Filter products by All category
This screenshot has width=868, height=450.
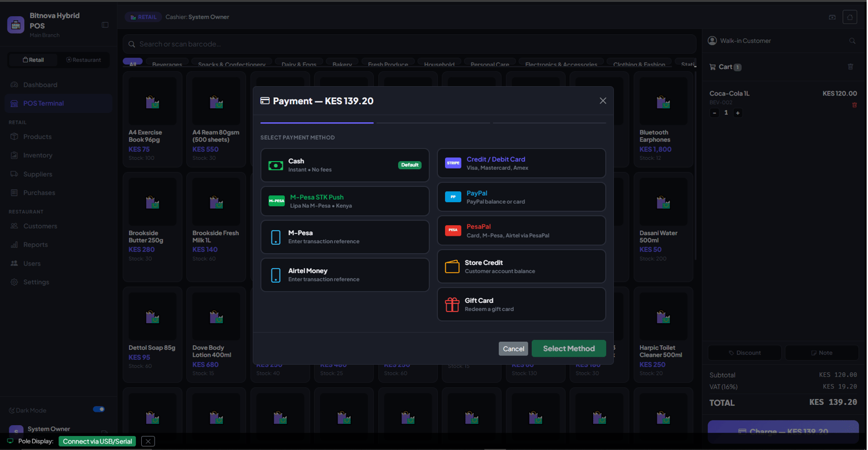click(x=133, y=63)
